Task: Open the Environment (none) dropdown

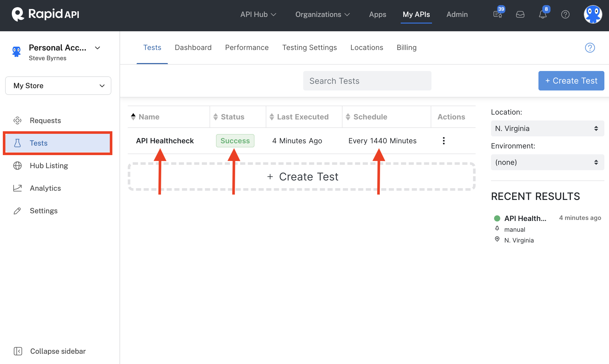Action: coord(547,162)
